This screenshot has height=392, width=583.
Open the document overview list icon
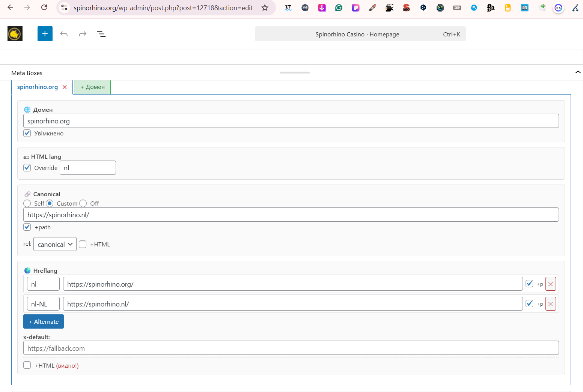click(101, 34)
